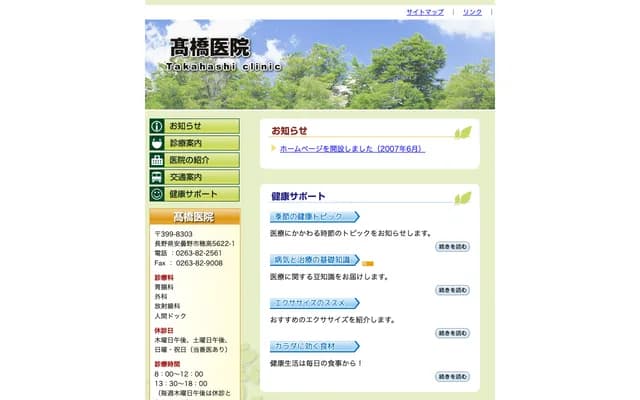The width and height of the screenshot is (640, 400).
Task: Open the リンク link at top right
Action: (x=472, y=12)
